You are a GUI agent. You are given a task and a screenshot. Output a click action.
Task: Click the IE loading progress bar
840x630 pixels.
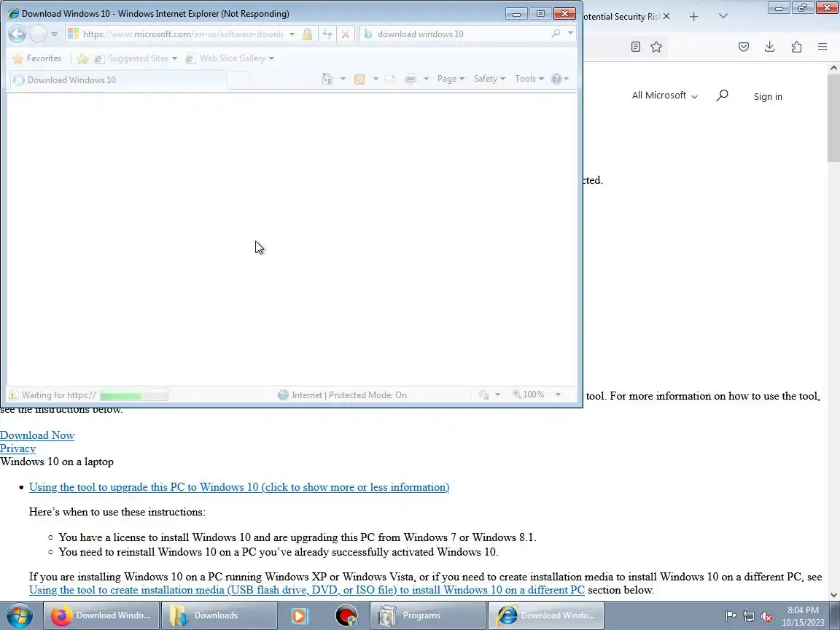(x=134, y=395)
